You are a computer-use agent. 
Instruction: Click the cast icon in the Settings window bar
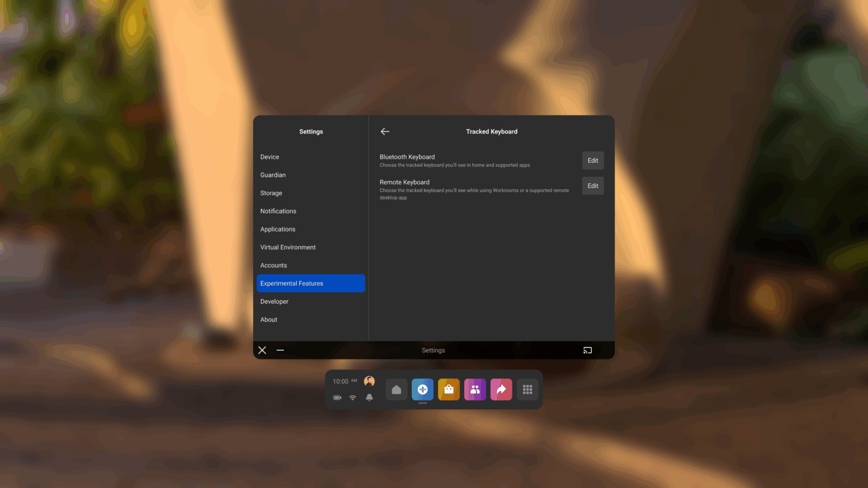588,350
